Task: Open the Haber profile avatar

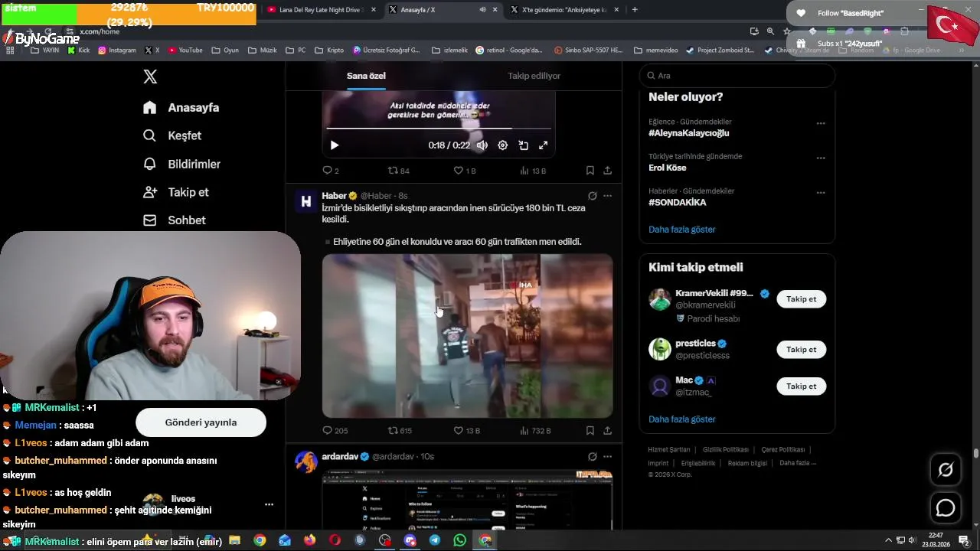Action: coord(306,201)
